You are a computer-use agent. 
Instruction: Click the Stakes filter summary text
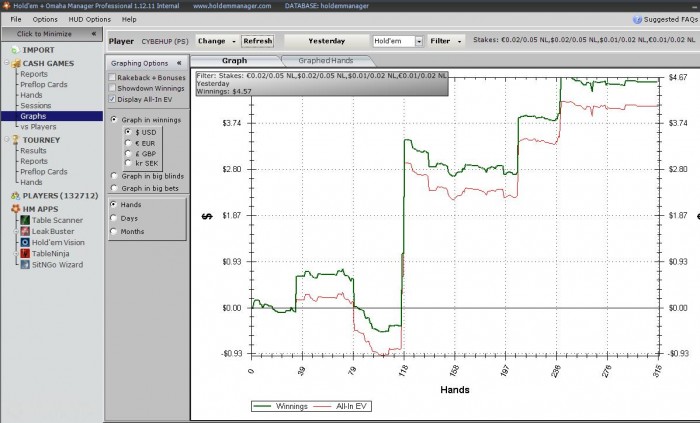(584, 40)
